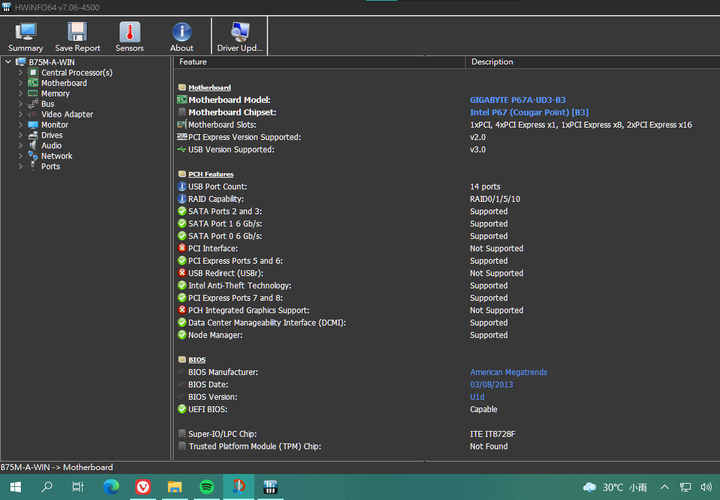The image size is (720, 500).
Task: Click the USB Redirect red X icon
Action: pos(182,273)
